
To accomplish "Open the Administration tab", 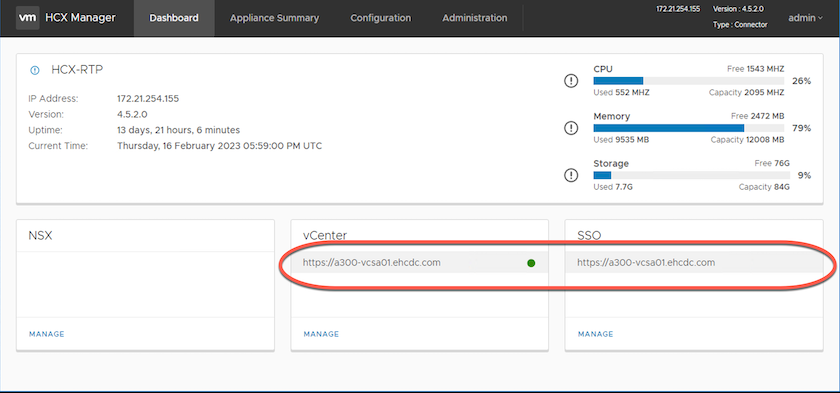I will click(475, 18).
